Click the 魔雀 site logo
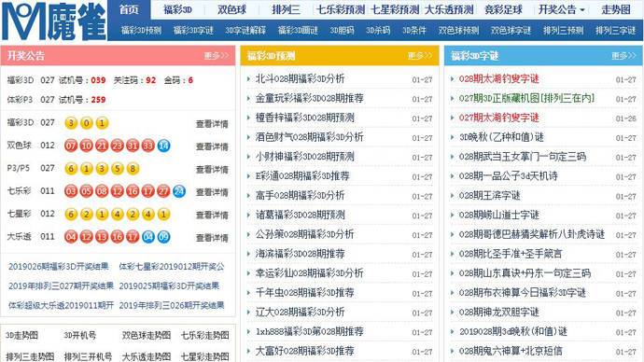Image resolution: width=644 pixels, height=362 pixels. 54,21
